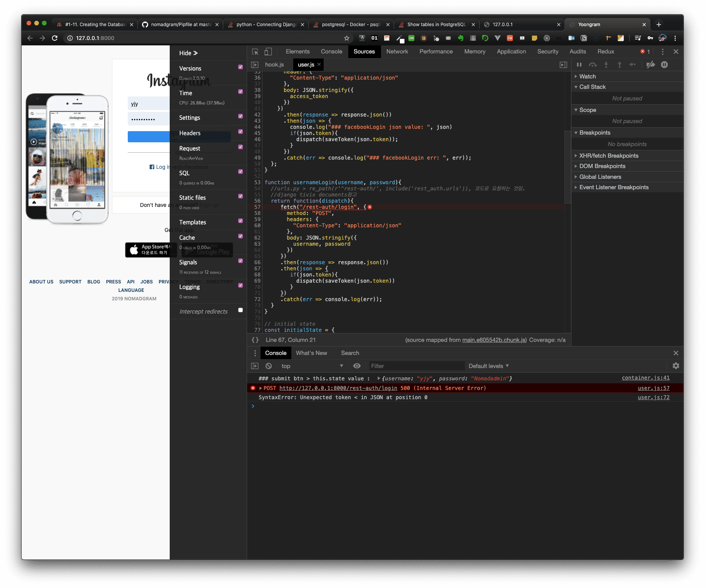The width and height of the screenshot is (705, 588).
Task: Open the hook.js file tab
Action: pyautogui.click(x=274, y=65)
